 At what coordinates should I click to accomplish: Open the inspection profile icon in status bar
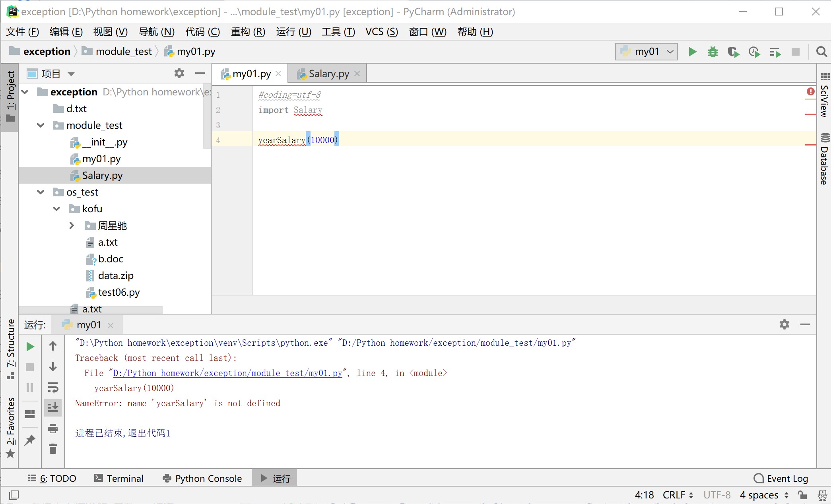pyautogui.click(x=822, y=495)
